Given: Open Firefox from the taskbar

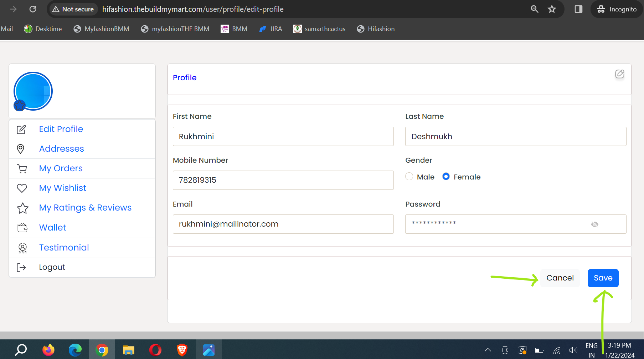Looking at the screenshot, I should point(48,350).
